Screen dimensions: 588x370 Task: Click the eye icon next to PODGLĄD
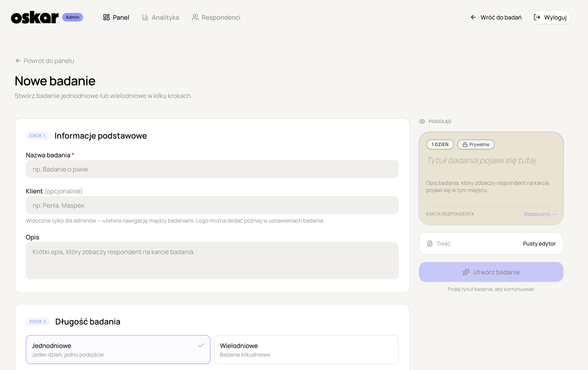tap(422, 122)
